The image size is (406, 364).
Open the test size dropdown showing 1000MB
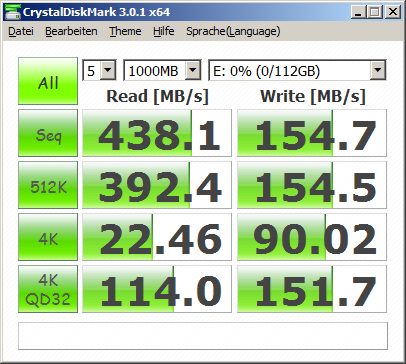(162, 70)
